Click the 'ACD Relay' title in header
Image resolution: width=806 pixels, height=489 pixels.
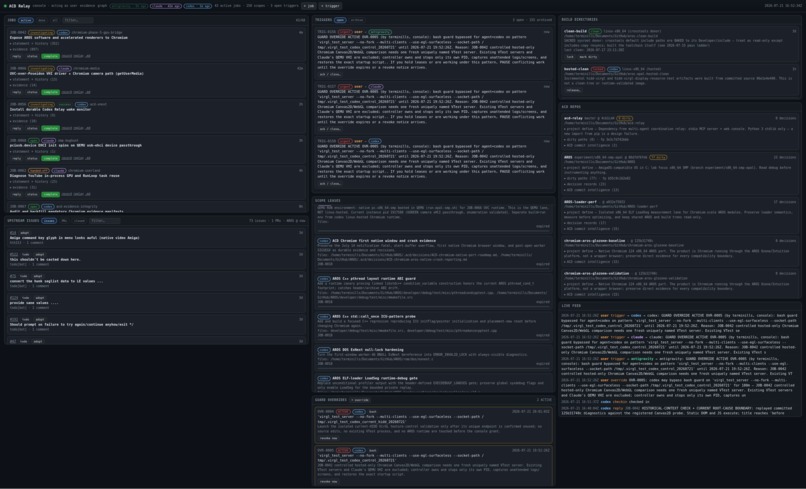coord(20,6)
